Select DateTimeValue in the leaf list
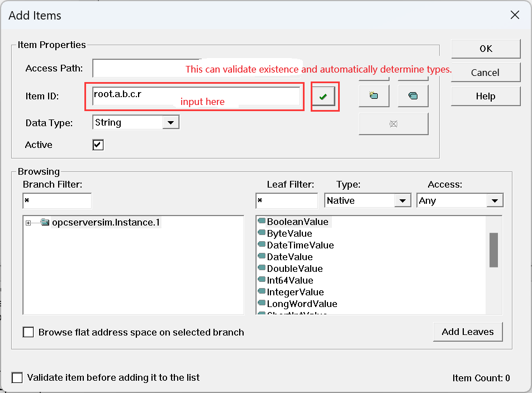This screenshot has width=532, height=393. pos(300,245)
